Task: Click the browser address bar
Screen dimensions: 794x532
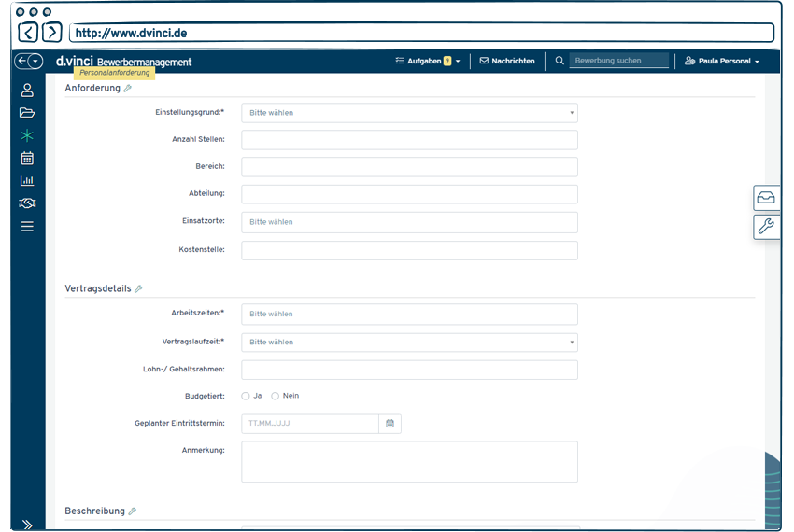Action: (421, 33)
